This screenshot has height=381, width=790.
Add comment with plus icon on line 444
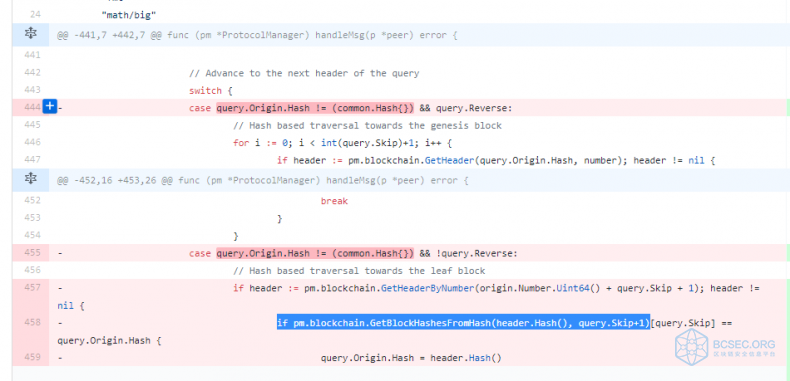49,107
